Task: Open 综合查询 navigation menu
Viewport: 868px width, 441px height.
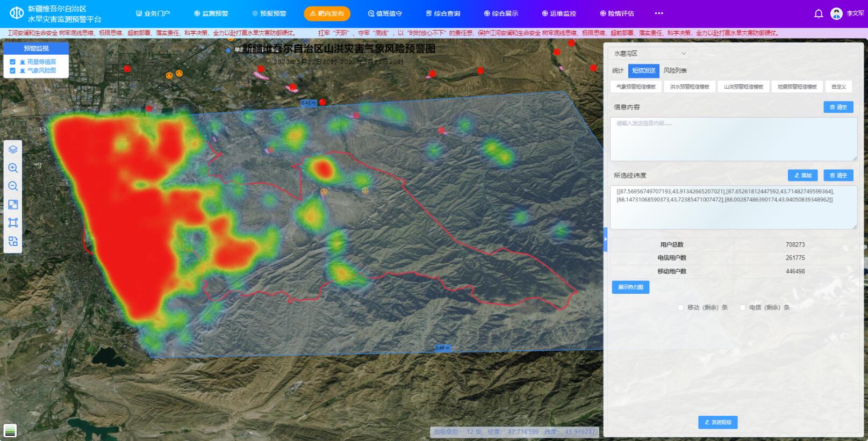Action: [443, 13]
